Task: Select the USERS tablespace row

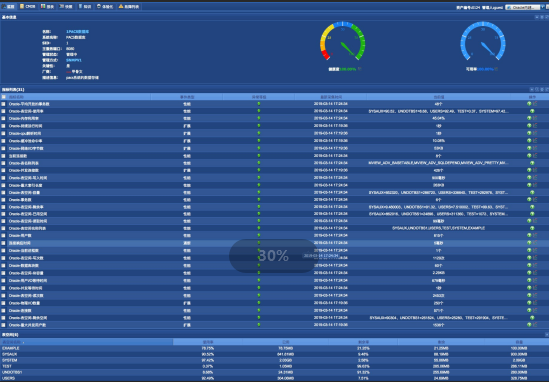Action: [274, 378]
